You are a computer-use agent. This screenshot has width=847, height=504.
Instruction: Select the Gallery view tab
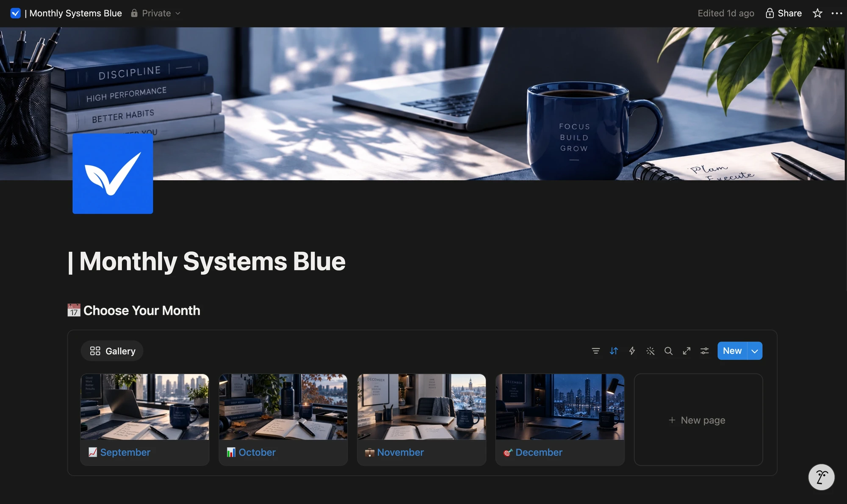(x=112, y=351)
